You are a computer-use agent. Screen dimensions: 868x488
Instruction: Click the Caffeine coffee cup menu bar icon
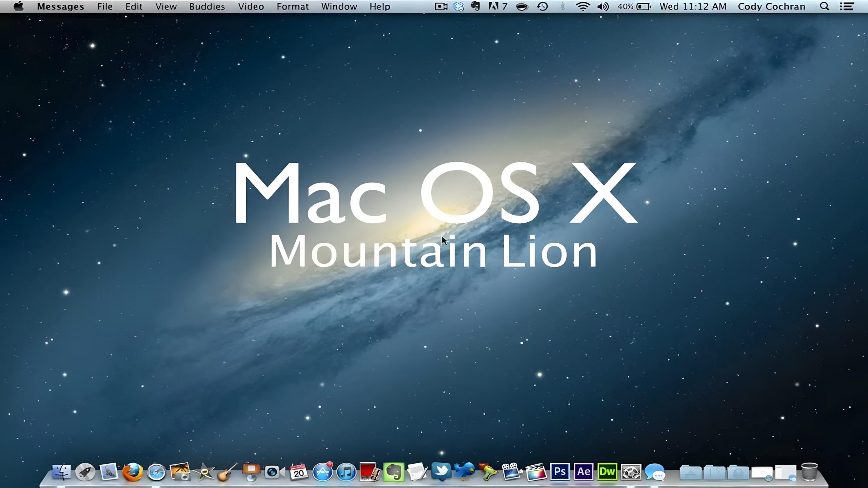(522, 7)
